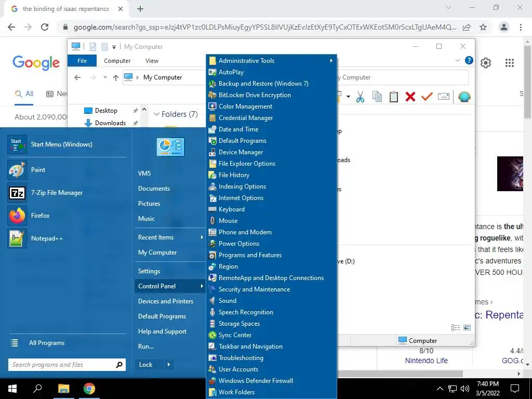This screenshot has width=532, height=399.
Task: Select the All tab in Google results
Action: point(24,94)
